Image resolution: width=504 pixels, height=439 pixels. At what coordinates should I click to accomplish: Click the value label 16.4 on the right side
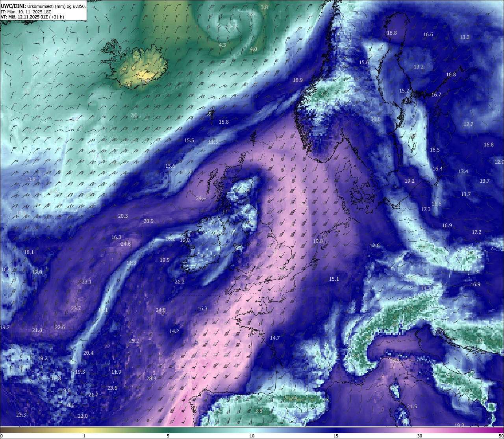pyautogui.click(x=437, y=169)
